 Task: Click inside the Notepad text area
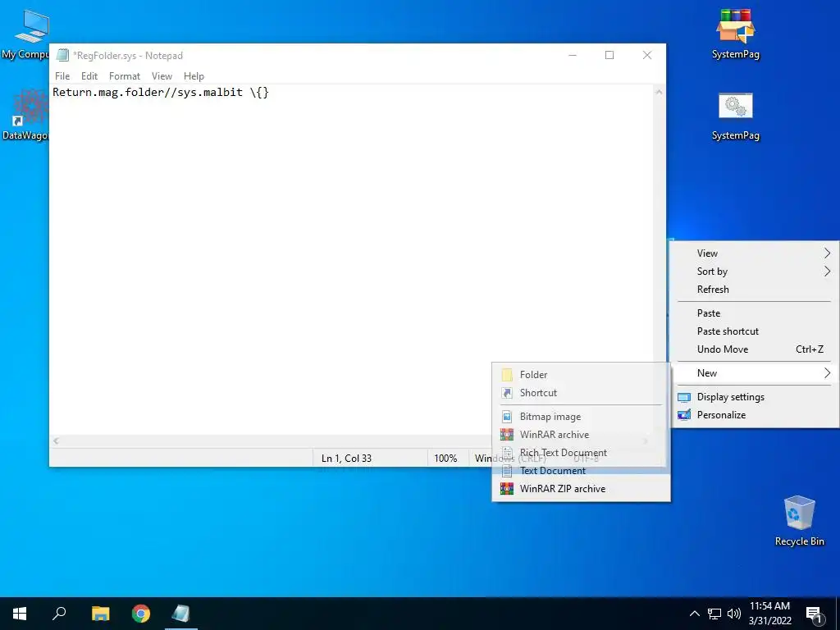(351, 260)
